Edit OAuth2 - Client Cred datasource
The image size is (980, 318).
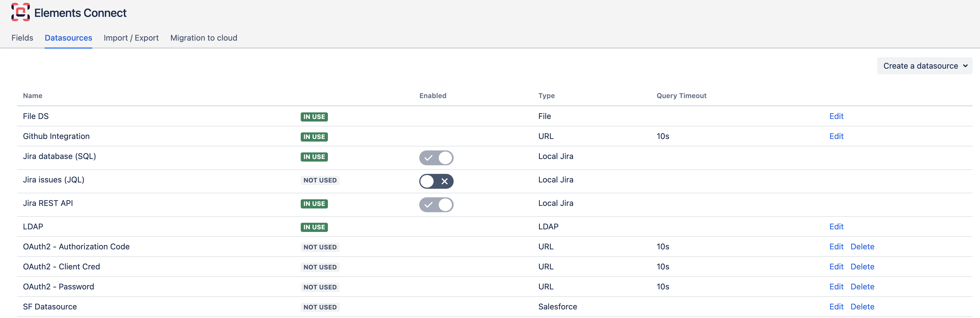836,267
